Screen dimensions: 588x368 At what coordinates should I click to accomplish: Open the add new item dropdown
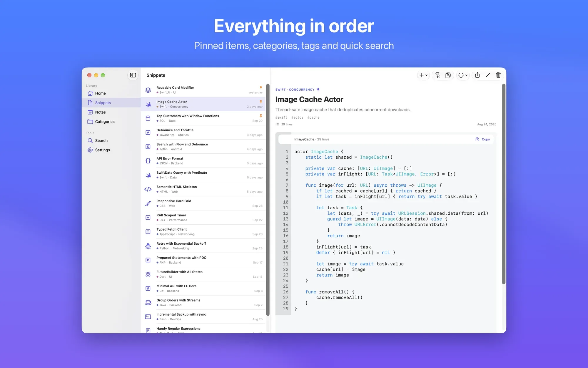click(x=423, y=75)
